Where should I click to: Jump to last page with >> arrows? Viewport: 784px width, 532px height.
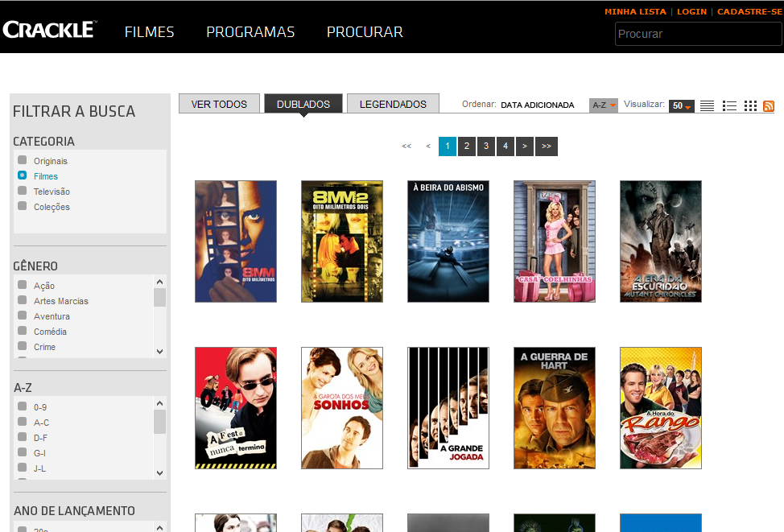[547, 146]
